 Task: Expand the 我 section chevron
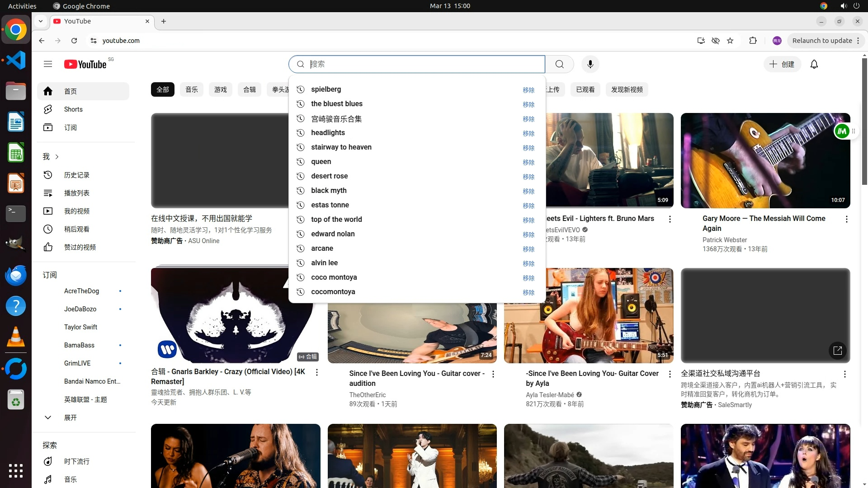click(57, 157)
